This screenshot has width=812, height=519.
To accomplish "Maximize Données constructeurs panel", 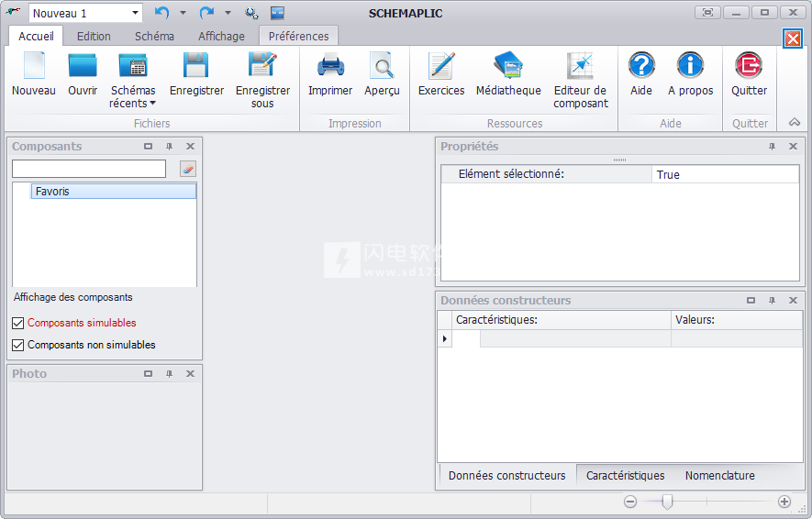I will pos(751,300).
